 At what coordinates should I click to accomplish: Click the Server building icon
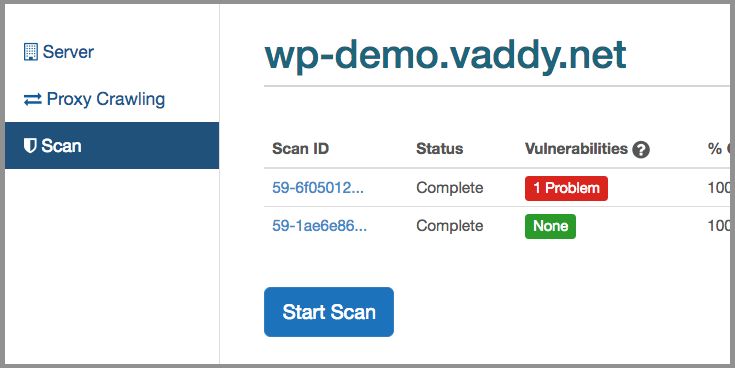pos(30,52)
